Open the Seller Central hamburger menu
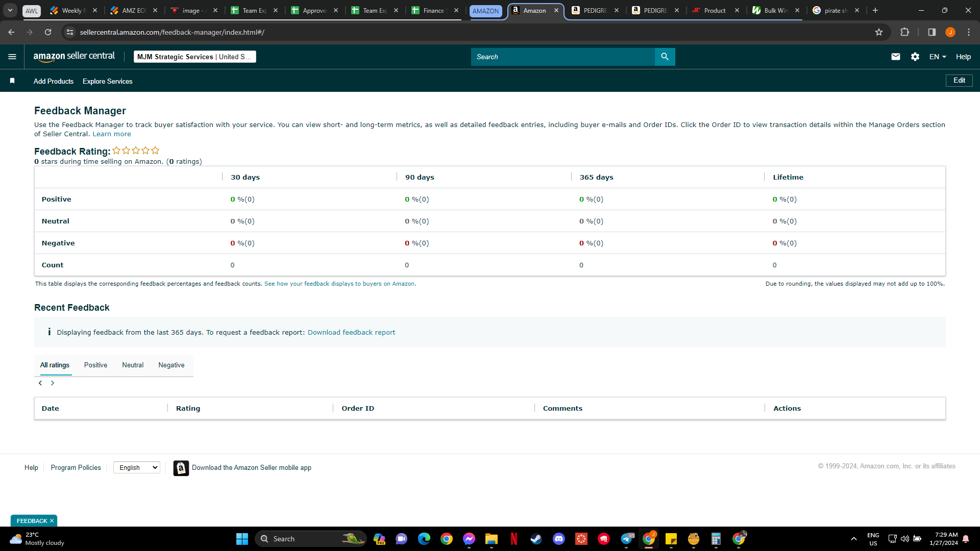 (x=12, y=57)
